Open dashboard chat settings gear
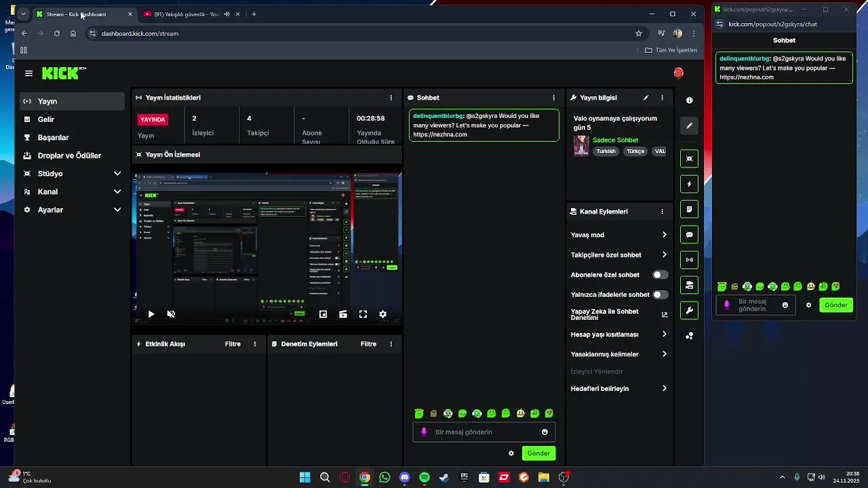 point(511,453)
